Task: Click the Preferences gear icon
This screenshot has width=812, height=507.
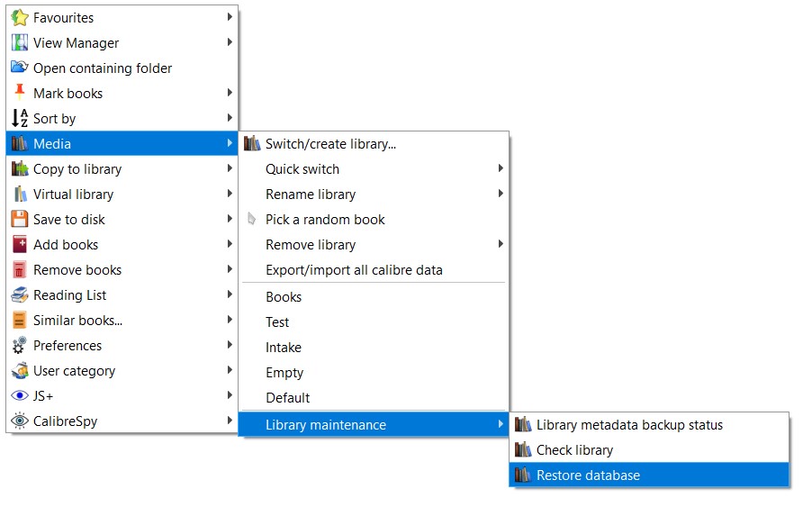Action: (x=20, y=346)
